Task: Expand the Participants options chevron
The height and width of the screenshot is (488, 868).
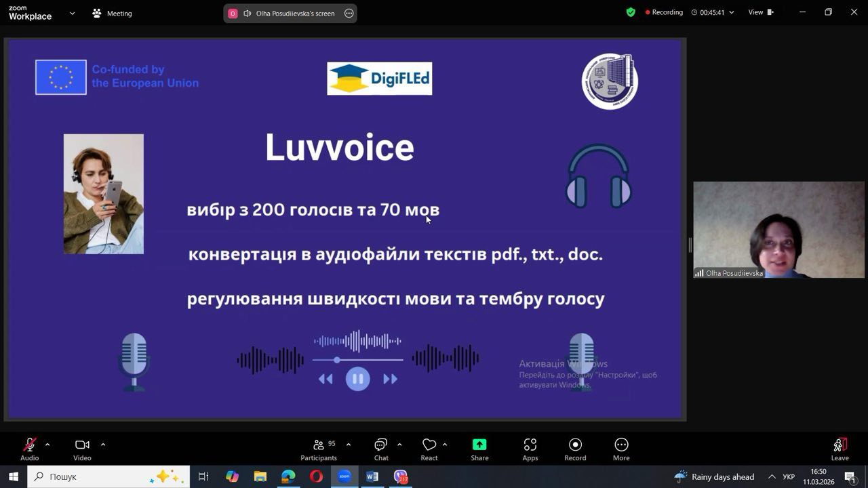Action: (x=349, y=445)
